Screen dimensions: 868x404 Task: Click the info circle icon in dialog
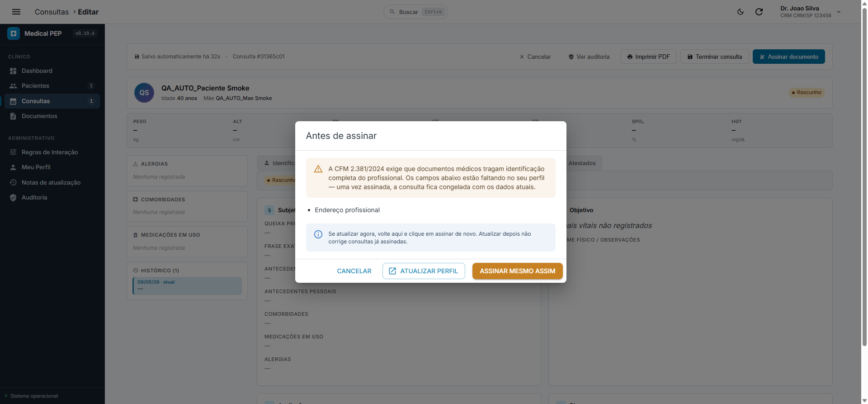click(318, 234)
